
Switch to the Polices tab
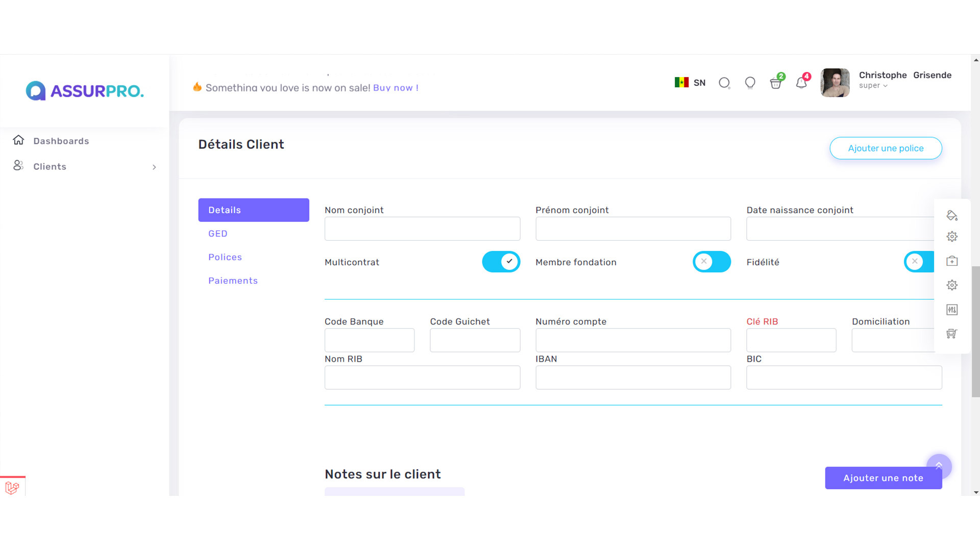click(x=225, y=257)
